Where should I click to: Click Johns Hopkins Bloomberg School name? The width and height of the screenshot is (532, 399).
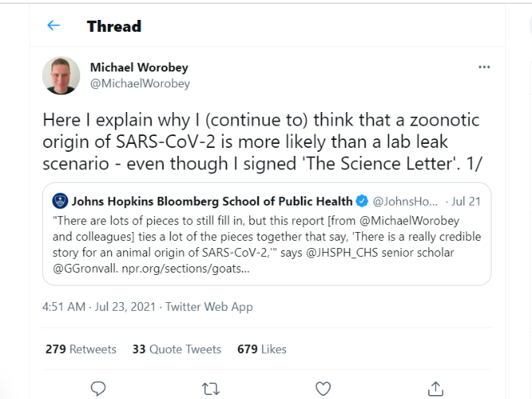click(212, 201)
